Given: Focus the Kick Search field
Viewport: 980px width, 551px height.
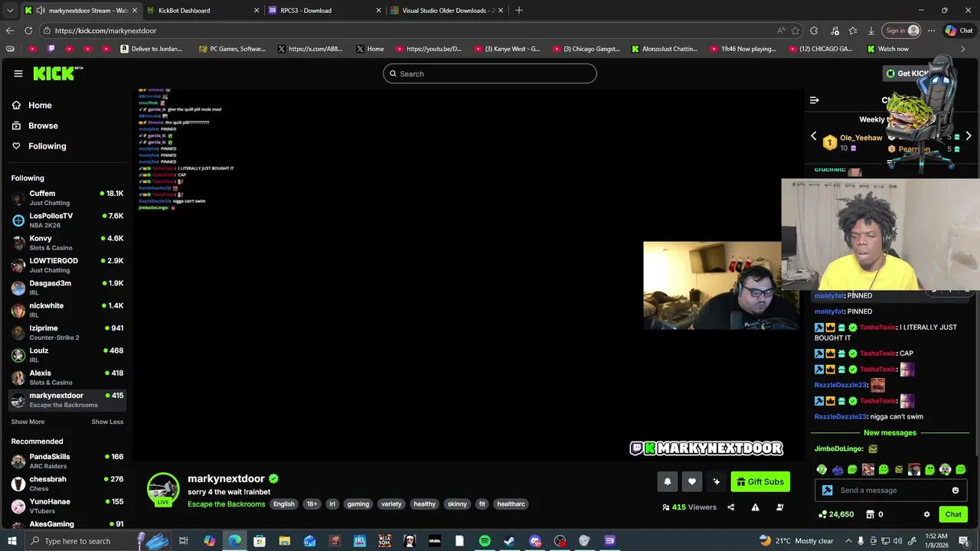Looking at the screenshot, I should [x=490, y=73].
